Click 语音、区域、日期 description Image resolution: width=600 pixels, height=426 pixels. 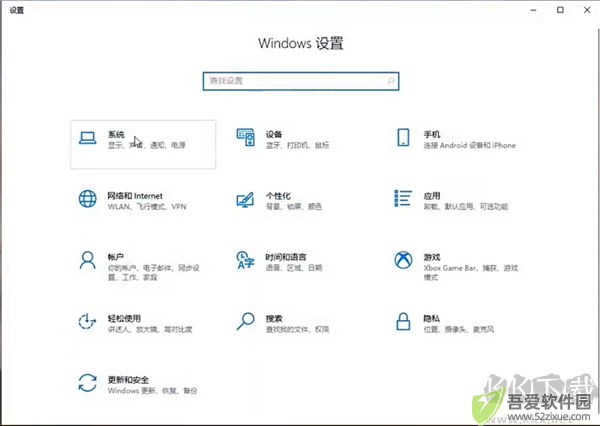click(x=293, y=268)
